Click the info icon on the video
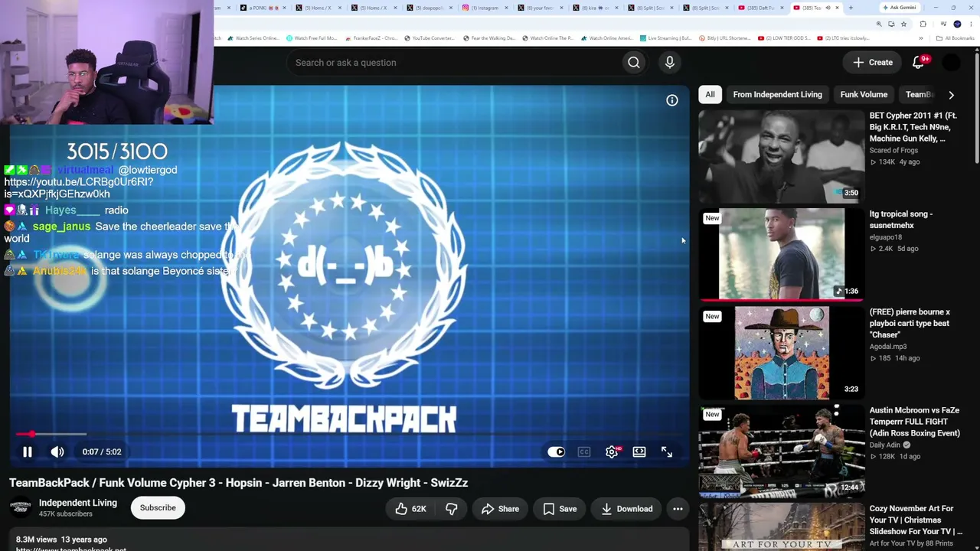Viewport: 980px width, 551px height. [x=671, y=100]
